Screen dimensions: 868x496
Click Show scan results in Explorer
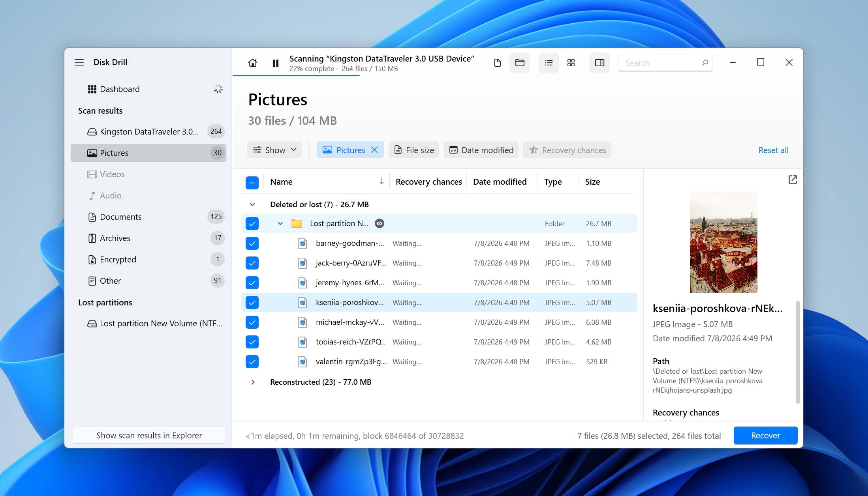[149, 436]
